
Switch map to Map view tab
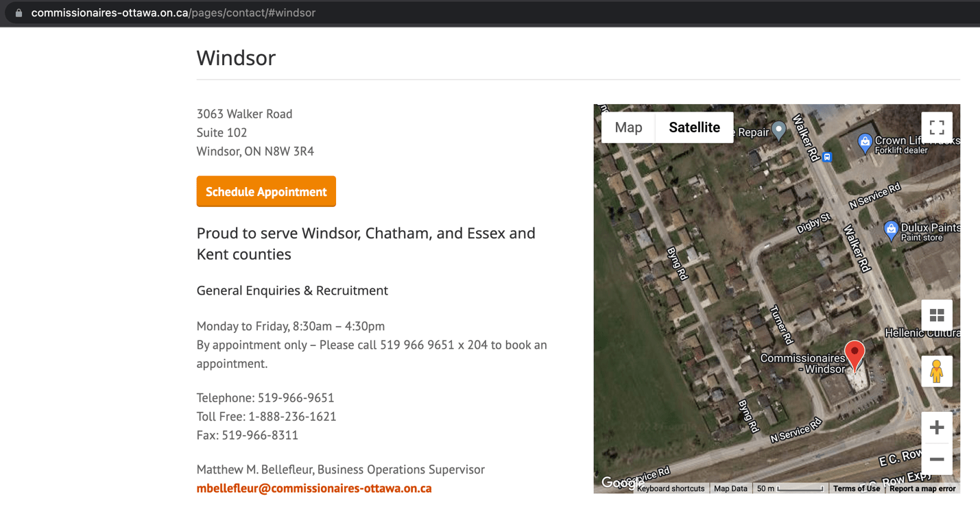pos(628,127)
